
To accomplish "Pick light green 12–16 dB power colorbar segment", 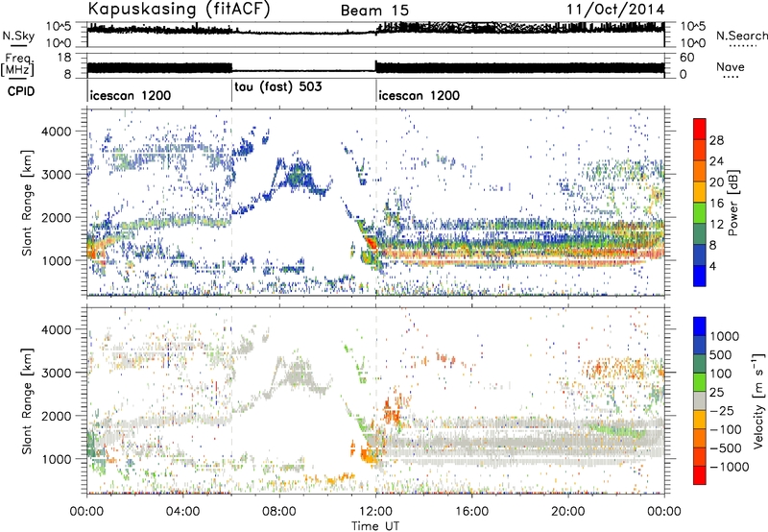I will click(700, 213).
